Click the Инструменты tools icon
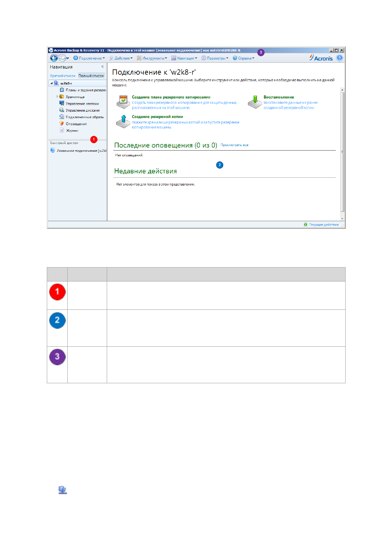The image size is (392, 554). pos(139,58)
